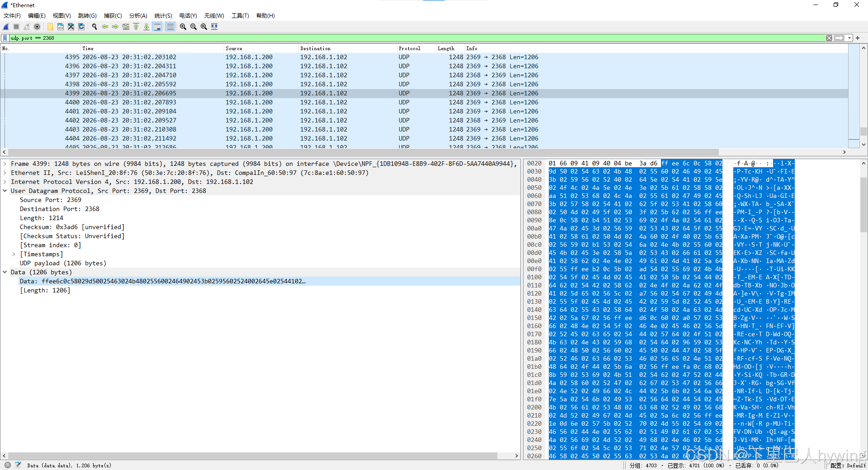Screen dimensions: 868x470
Task: Open the 工具(T) menu
Action: [x=240, y=15]
